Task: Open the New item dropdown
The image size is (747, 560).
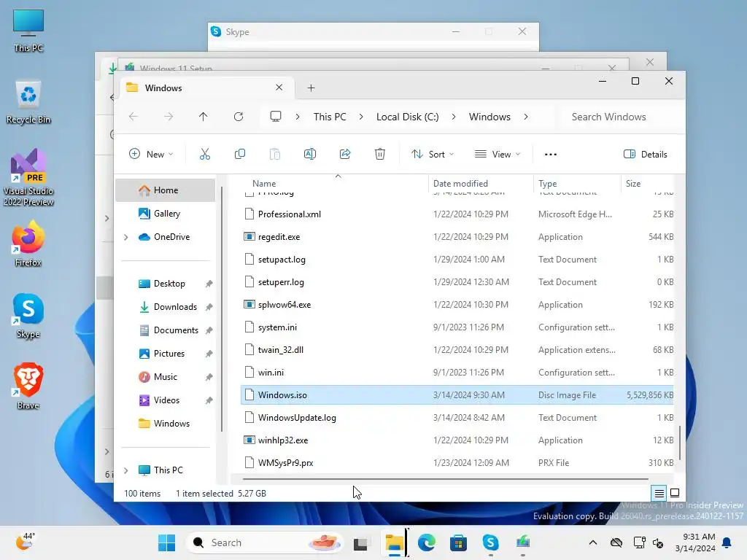Action: point(151,155)
